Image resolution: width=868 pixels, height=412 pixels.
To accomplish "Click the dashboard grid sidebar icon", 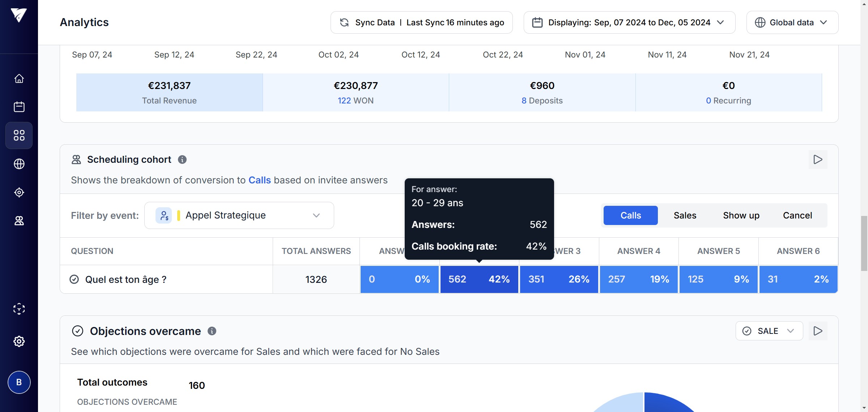I will coord(19,135).
